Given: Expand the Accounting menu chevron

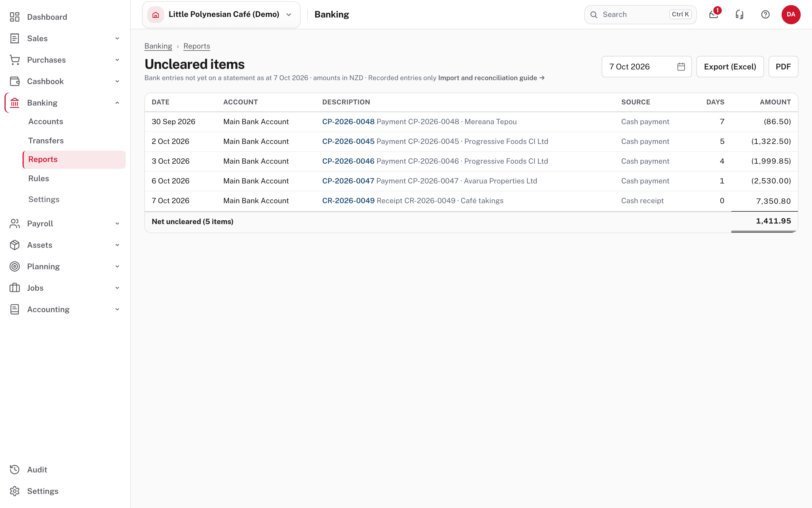Looking at the screenshot, I should coord(117,309).
